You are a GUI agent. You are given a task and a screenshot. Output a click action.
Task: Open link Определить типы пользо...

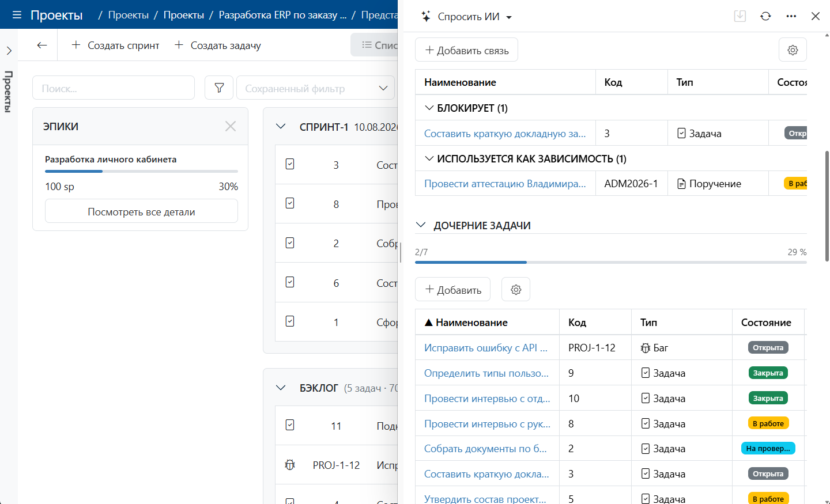point(486,373)
